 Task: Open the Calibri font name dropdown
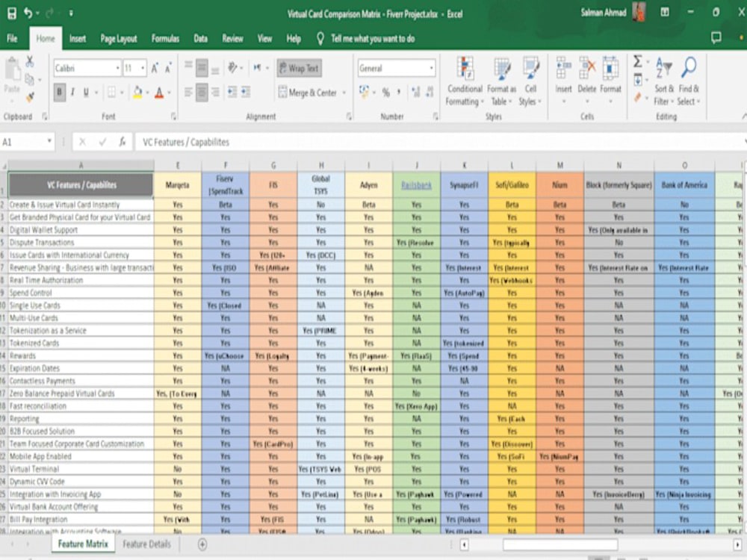coord(118,69)
